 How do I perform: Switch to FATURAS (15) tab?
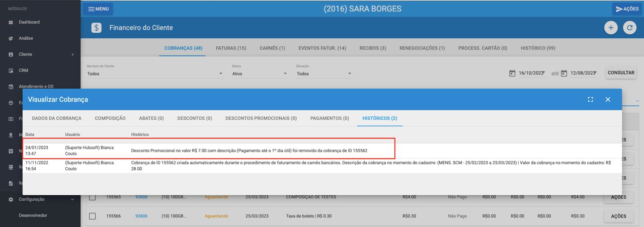(x=231, y=48)
